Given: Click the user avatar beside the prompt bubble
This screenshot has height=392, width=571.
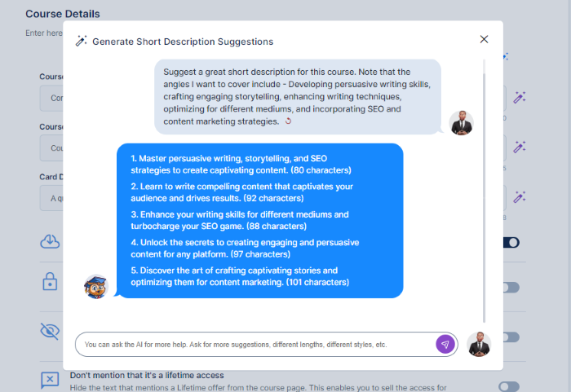Looking at the screenshot, I should point(461,123).
